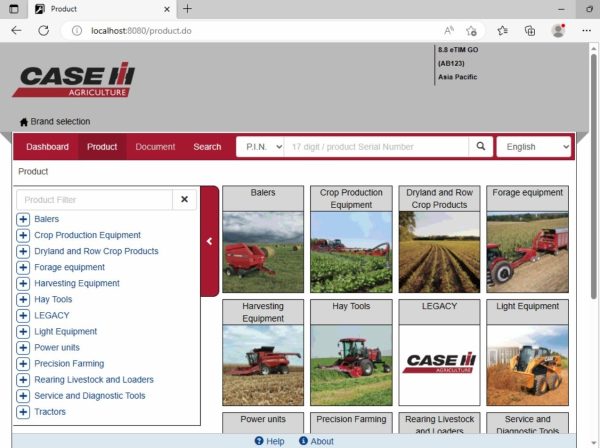Open browser Collections
The height and width of the screenshot is (448, 600).
tap(530, 31)
